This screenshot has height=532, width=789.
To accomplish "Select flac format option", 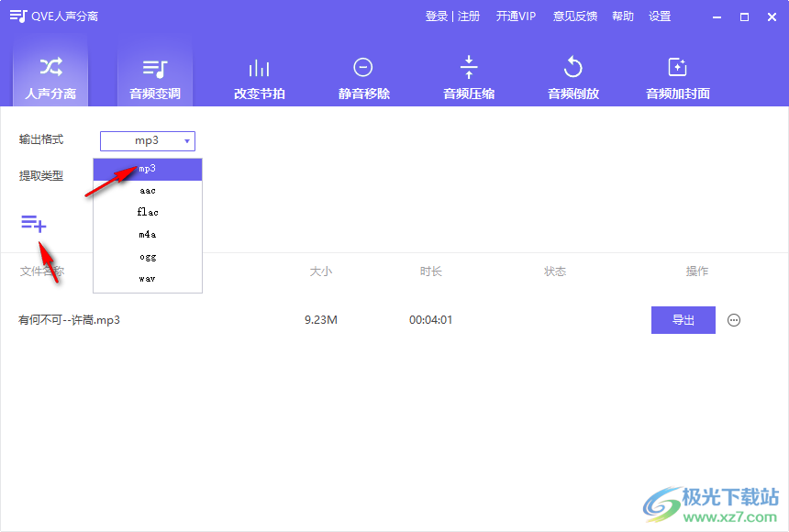I will (x=147, y=212).
